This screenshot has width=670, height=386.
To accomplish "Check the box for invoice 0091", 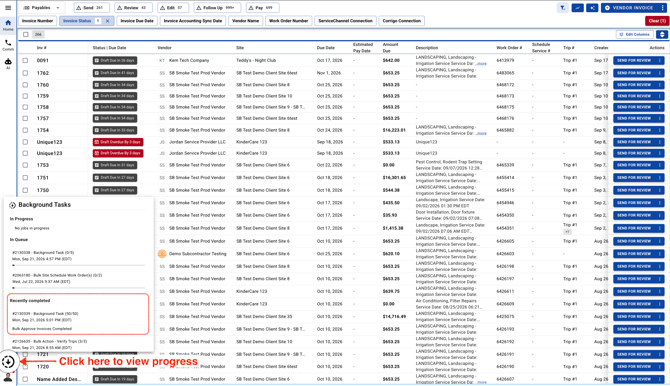I will [x=25, y=60].
